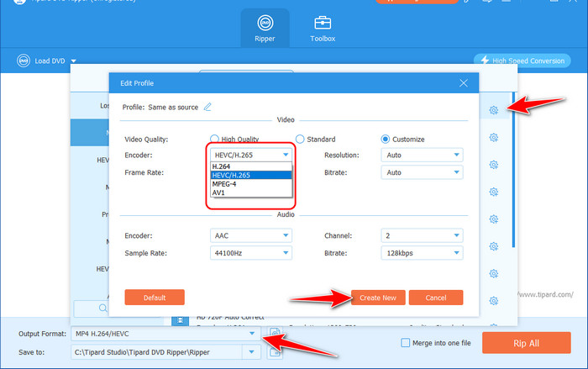Open the Output Format MP4 dropdown
This screenshot has width=588, height=369.
point(165,334)
